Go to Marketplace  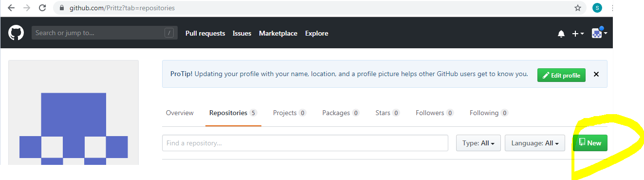click(278, 33)
